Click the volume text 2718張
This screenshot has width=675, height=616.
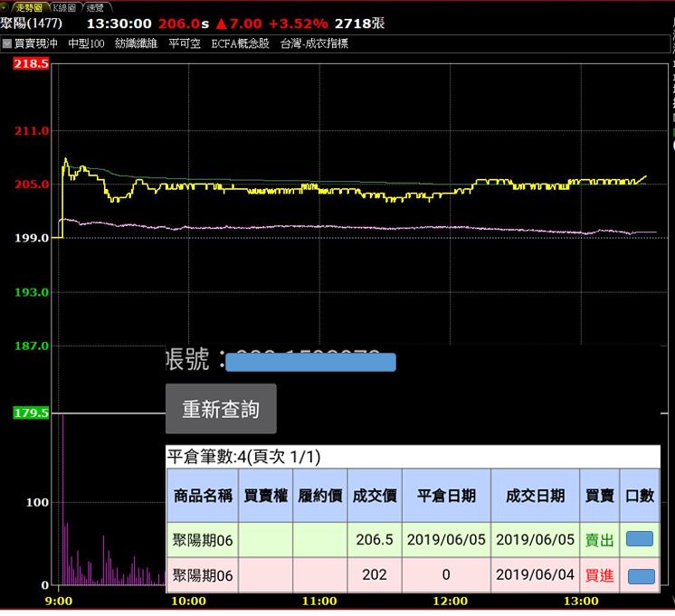point(359,24)
